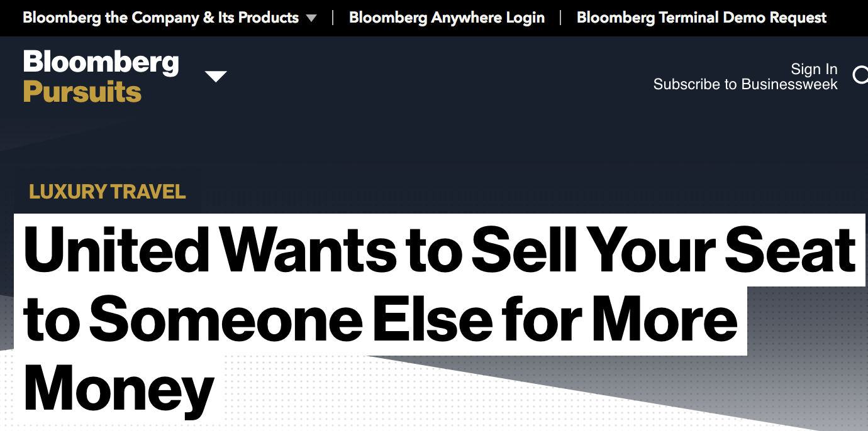Expand the gray Company & Products arrow
Screen dimensions: 868x431
pyautogui.click(x=311, y=18)
